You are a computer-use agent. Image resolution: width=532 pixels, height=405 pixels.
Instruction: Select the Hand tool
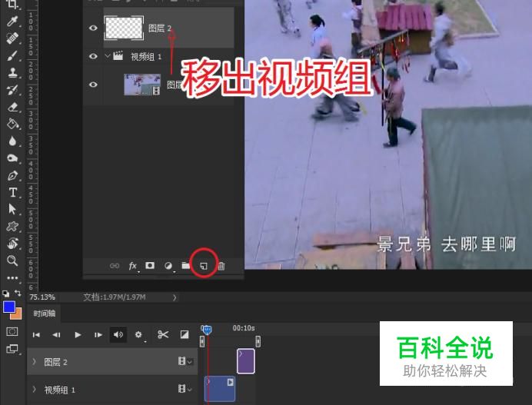(12, 243)
